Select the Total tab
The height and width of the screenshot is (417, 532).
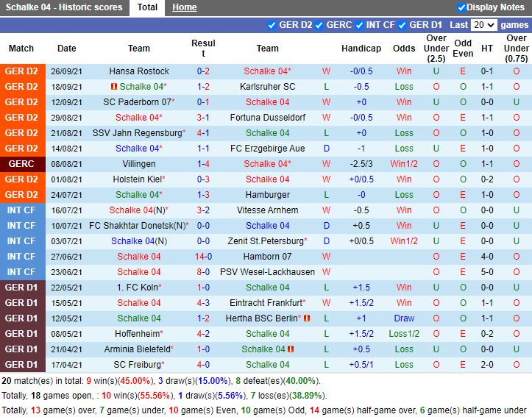tap(147, 7)
